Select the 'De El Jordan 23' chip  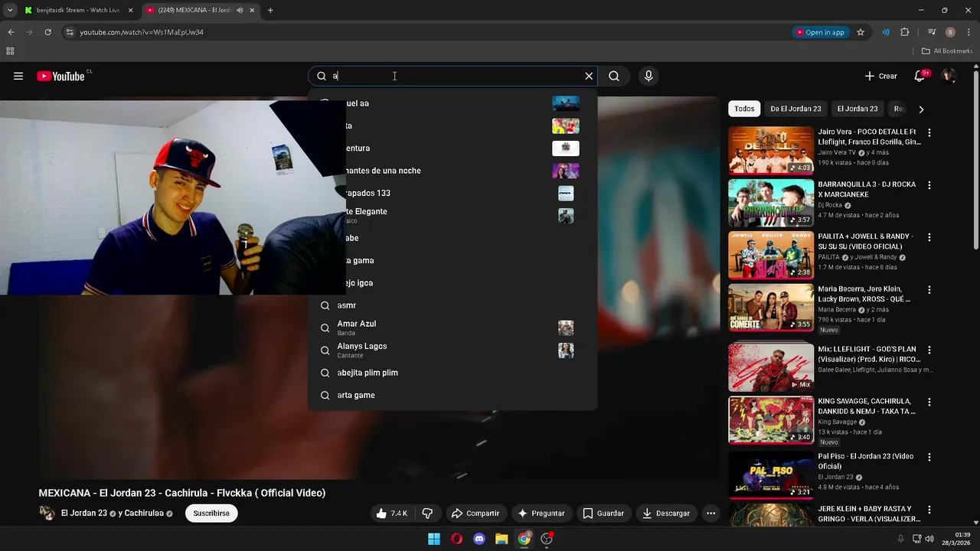[795, 109]
